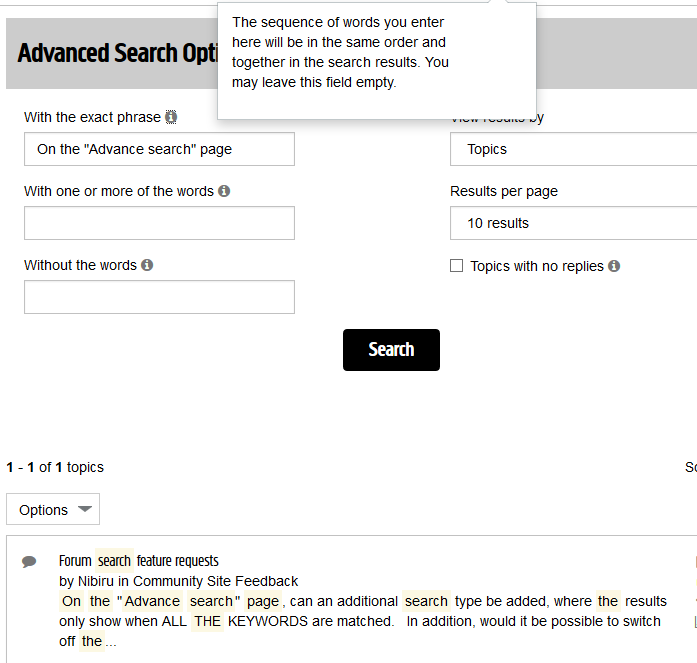Click the speech bubble topic icon
The image size is (697, 663).
tap(29, 562)
